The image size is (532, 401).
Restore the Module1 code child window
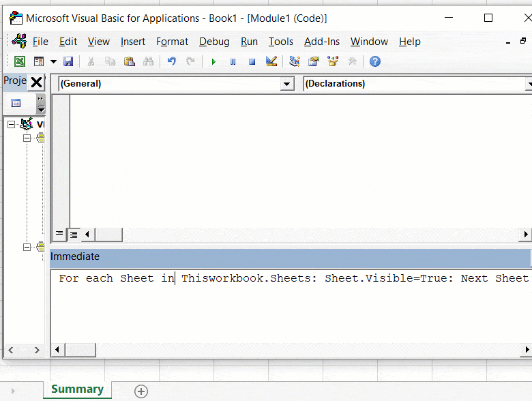pyautogui.click(x=523, y=41)
